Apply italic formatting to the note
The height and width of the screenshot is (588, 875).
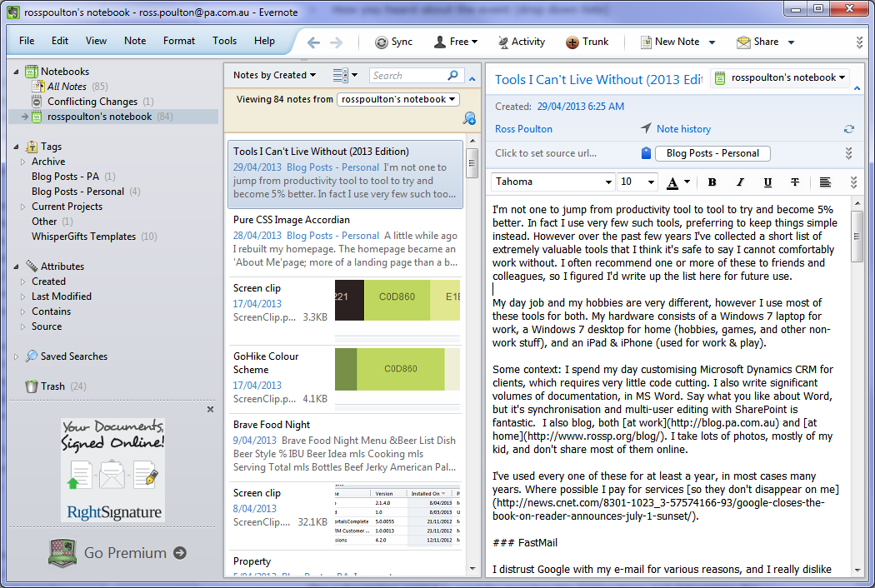740,182
